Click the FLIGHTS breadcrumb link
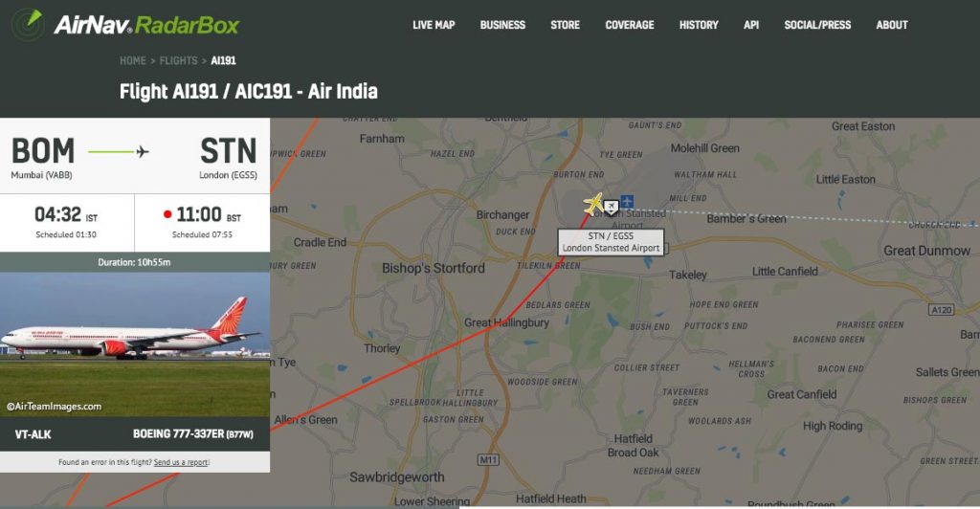Image resolution: width=980 pixels, height=509 pixels. (178, 60)
